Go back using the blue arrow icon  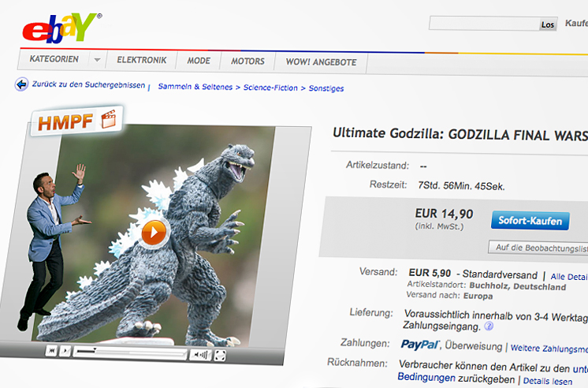click(21, 84)
